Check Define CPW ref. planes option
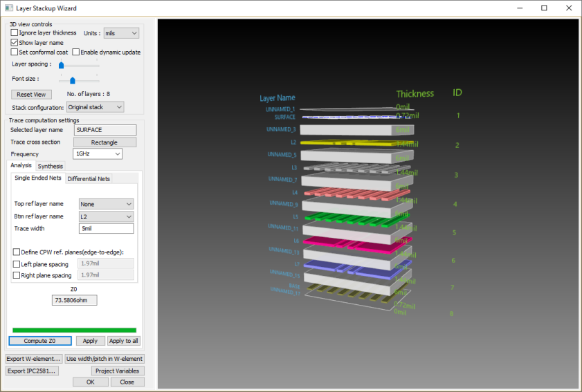582x392 pixels. (x=17, y=252)
